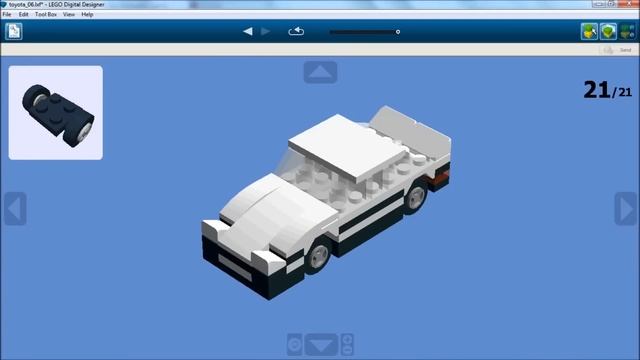
Task: Replay the current building step
Action: click(x=296, y=31)
